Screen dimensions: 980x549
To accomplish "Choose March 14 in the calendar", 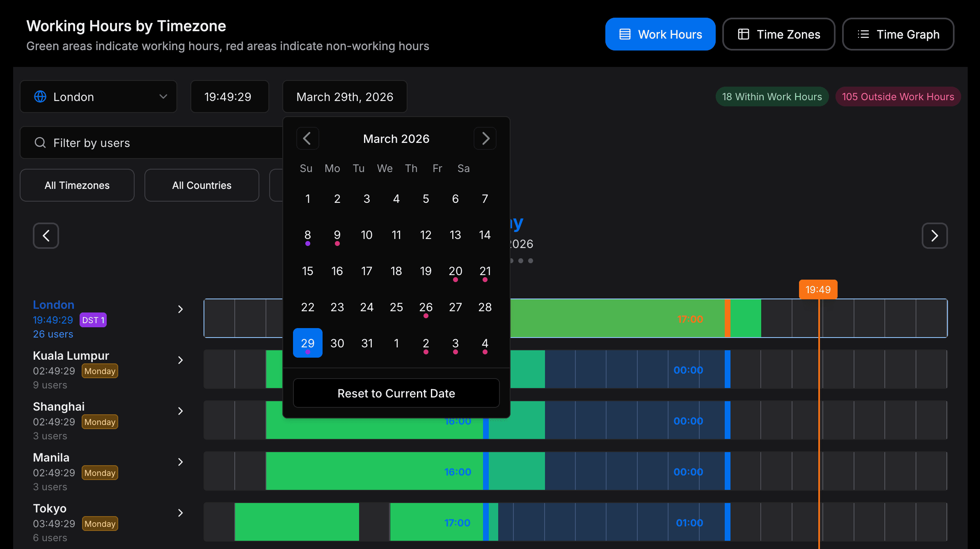I will (485, 234).
